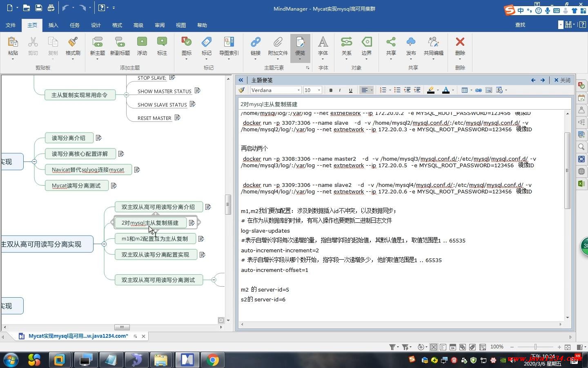Switch to 高级 (Advanced) ribbon tab
Image resolution: width=588 pixels, height=368 pixels.
click(138, 25)
